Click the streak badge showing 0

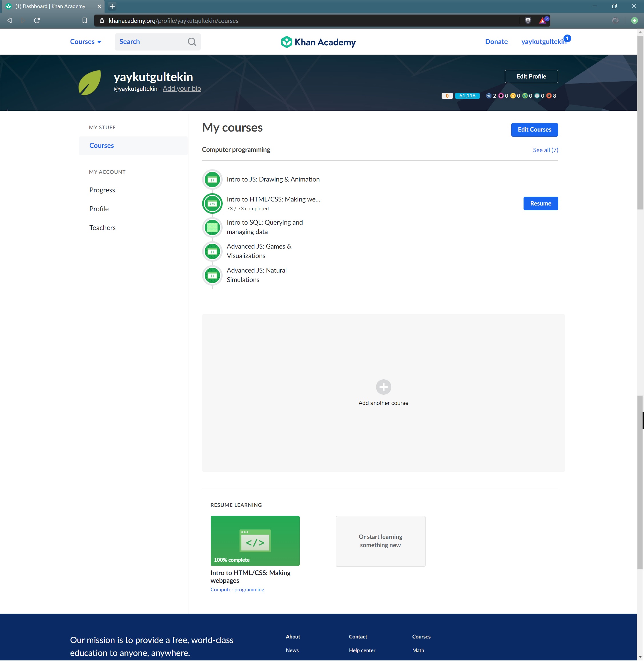click(447, 96)
